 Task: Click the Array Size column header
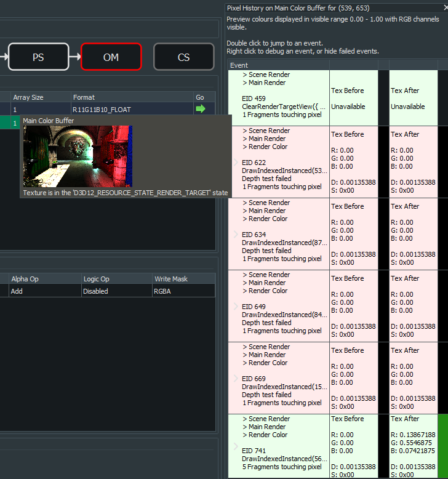point(41,97)
